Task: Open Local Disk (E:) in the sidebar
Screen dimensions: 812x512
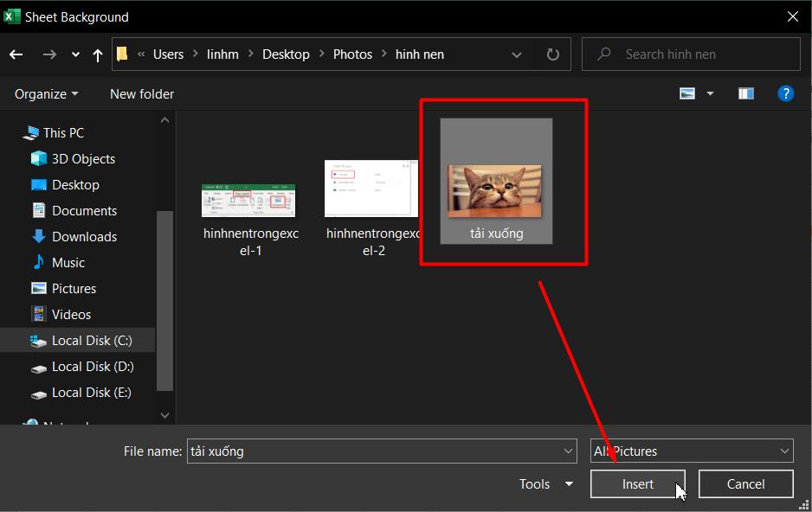Action: pos(91,392)
